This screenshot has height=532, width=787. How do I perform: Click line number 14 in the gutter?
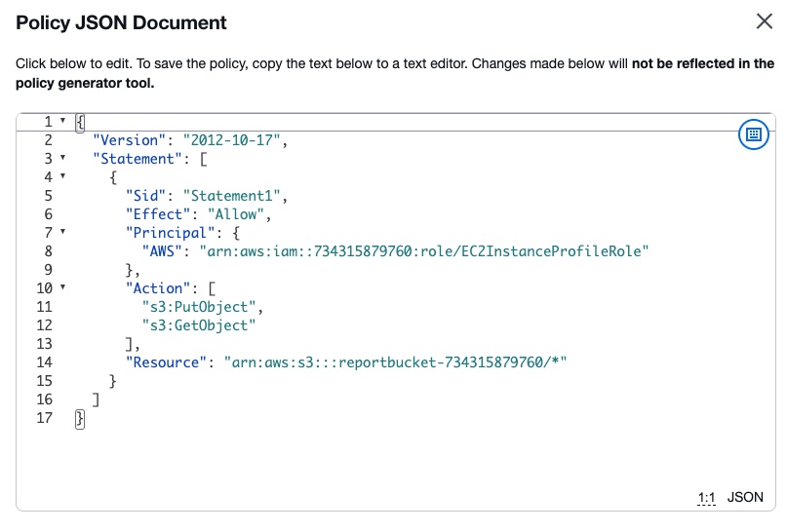(x=44, y=362)
